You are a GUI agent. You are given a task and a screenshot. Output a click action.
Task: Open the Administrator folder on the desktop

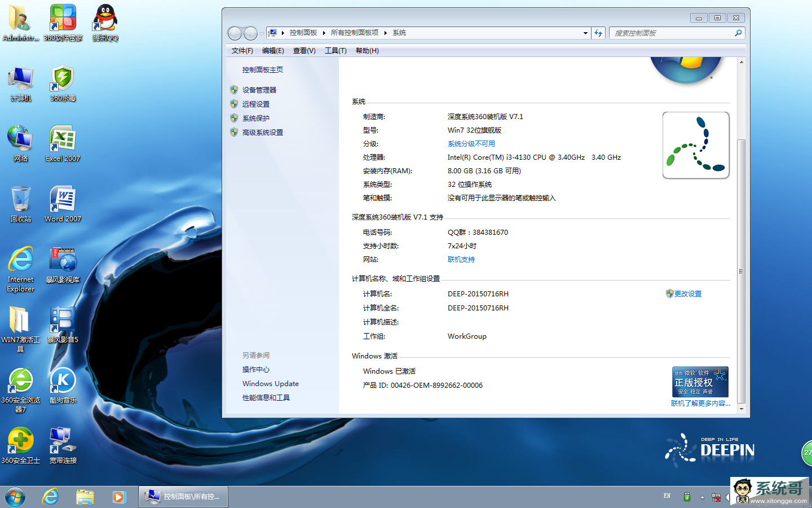click(21, 23)
